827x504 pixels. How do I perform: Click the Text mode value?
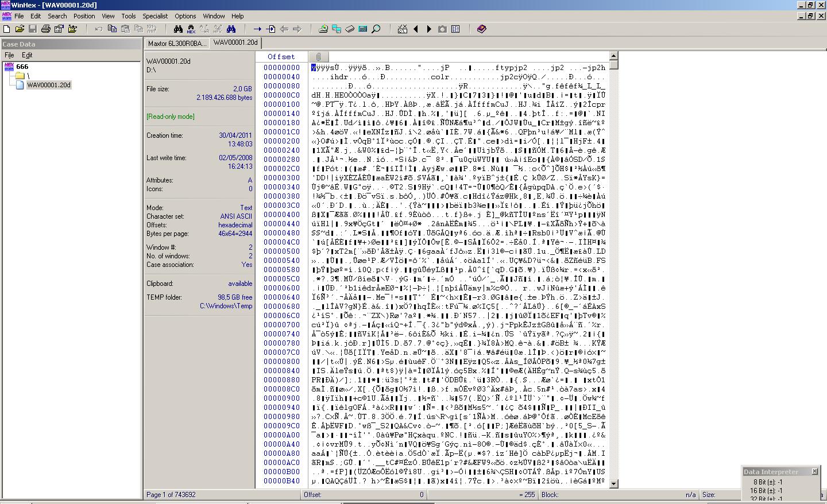246,208
